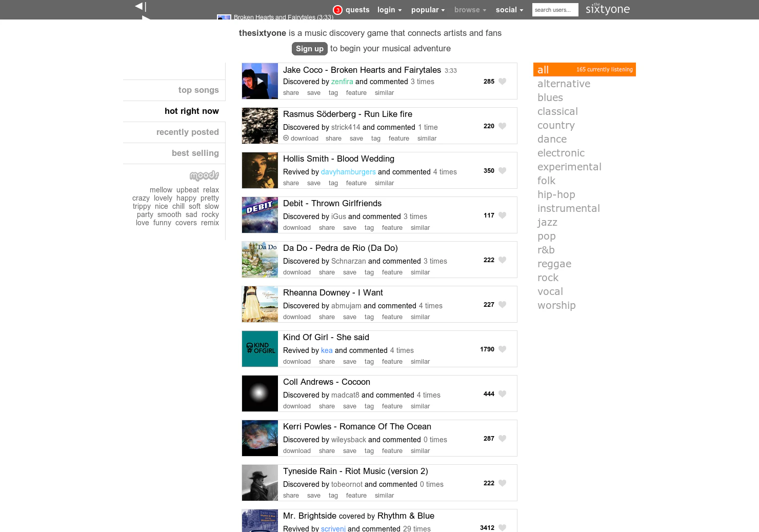The width and height of the screenshot is (759, 532).
Task: Open user kea profile
Action: (x=327, y=350)
